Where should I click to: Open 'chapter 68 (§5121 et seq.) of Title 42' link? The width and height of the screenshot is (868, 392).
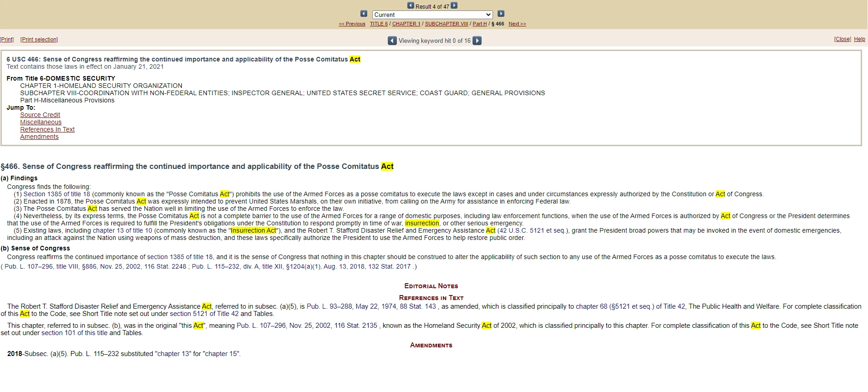coord(631,306)
